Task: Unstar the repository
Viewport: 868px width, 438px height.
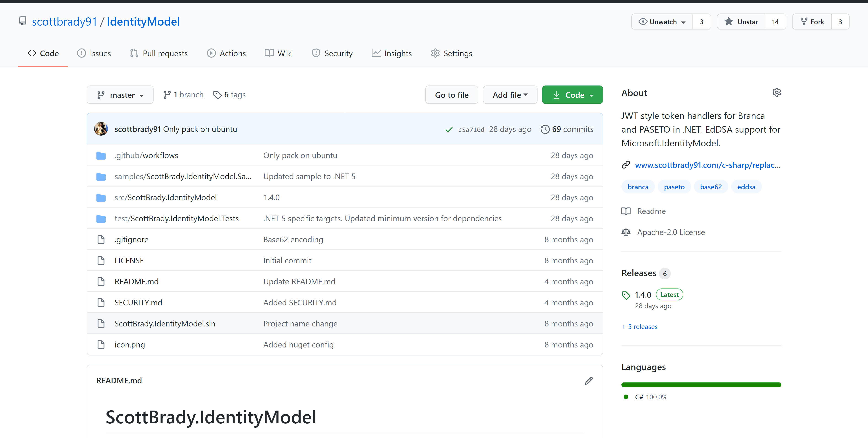Action: 741,21
